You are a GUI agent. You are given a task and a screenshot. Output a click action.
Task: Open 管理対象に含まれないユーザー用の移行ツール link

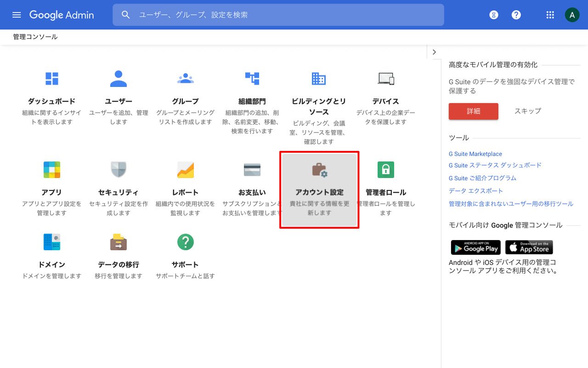click(x=511, y=204)
